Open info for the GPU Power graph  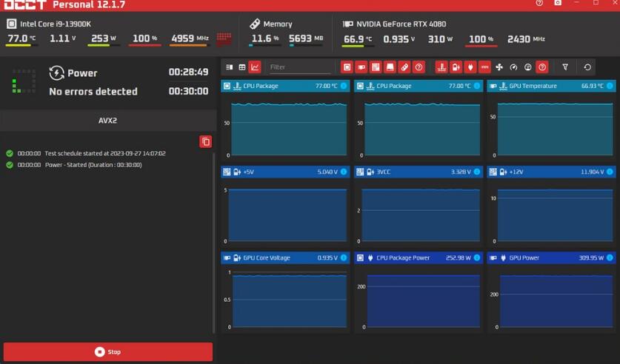[x=610, y=257]
